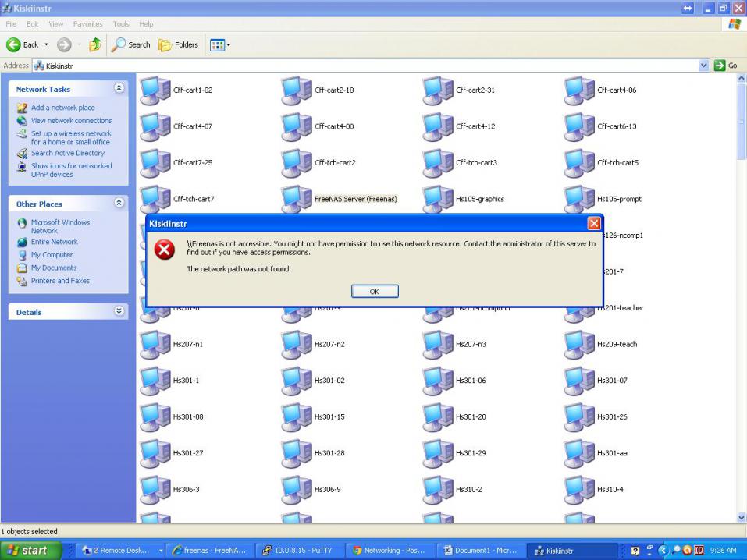Select the Cff-cart4-06 computer icon
This screenshot has width=747, height=560.
(x=579, y=90)
